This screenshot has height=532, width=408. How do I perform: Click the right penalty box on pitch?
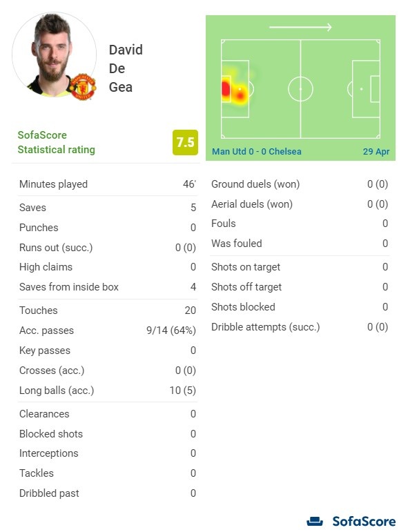tap(366, 89)
